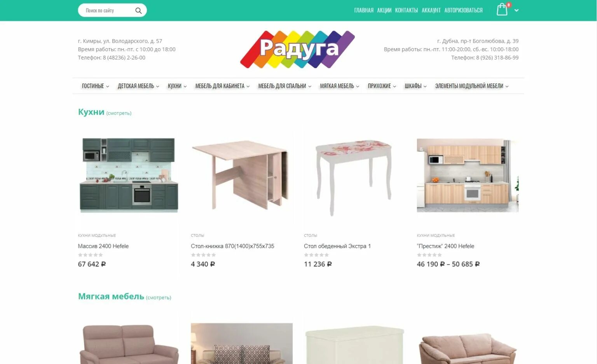Click the Радуга rainbow logo
The width and height of the screenshot is (597, 364).
click(297, 49)
